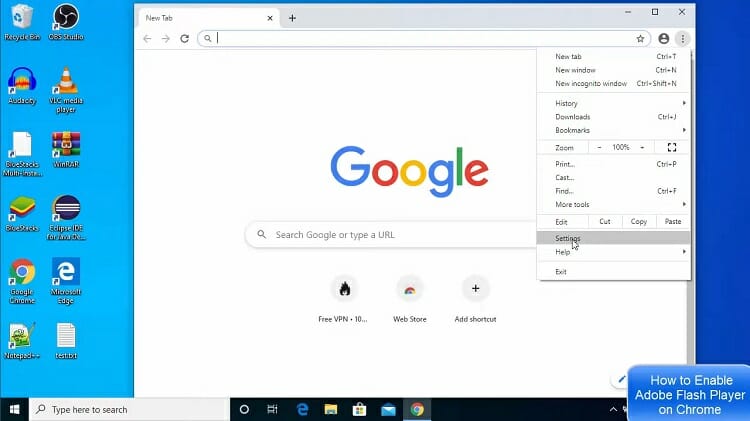
Task: Select Audacity desktop shortcut
Action: pos(22,86)
